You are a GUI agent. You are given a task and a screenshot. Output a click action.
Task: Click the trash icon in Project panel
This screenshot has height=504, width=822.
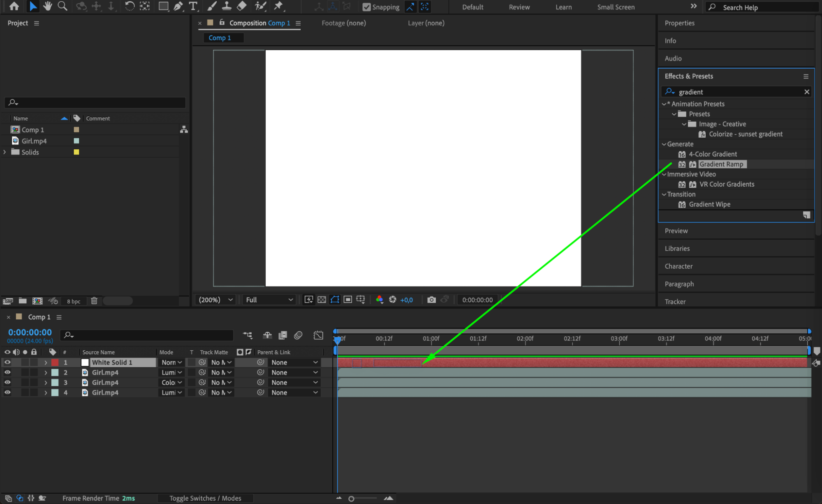click(x=94, y=301)
